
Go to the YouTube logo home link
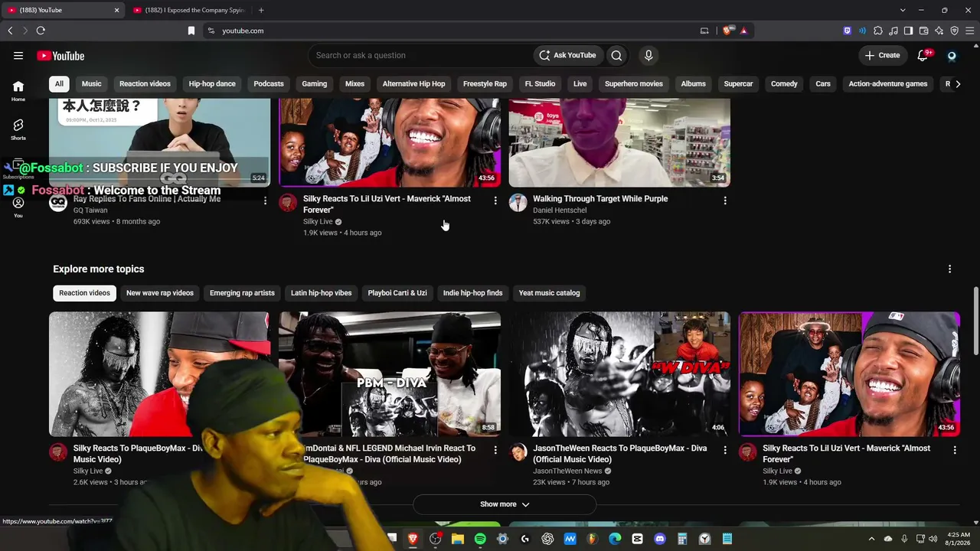[x=60, y=55]
